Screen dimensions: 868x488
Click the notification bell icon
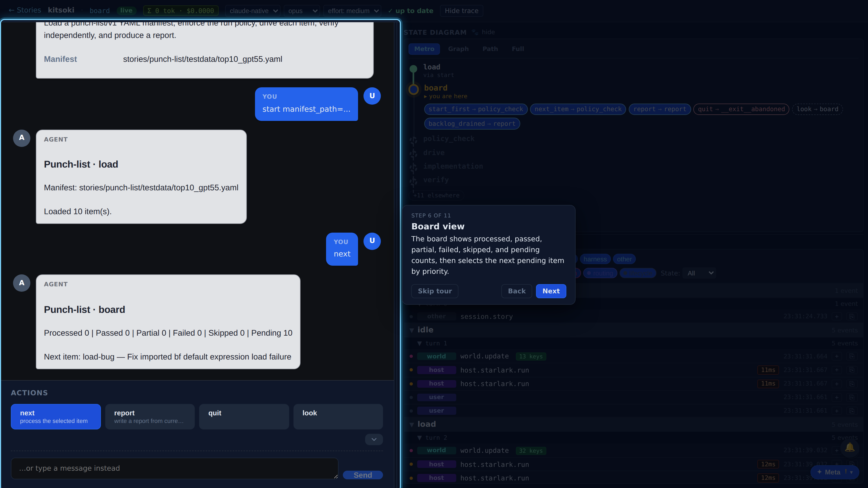(x=850, y=448)
